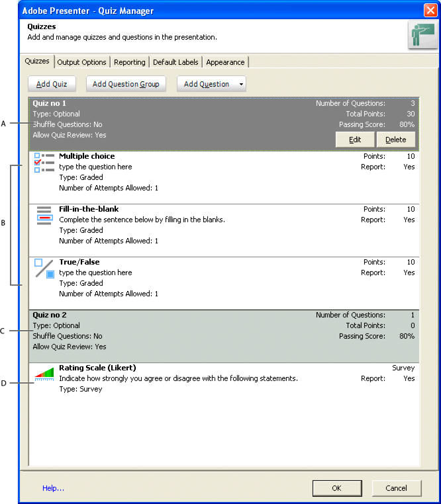Click Report Yes for Fill-in-the-blank question
This screenshot has width=441, height=504.
(x=409, y=220)
